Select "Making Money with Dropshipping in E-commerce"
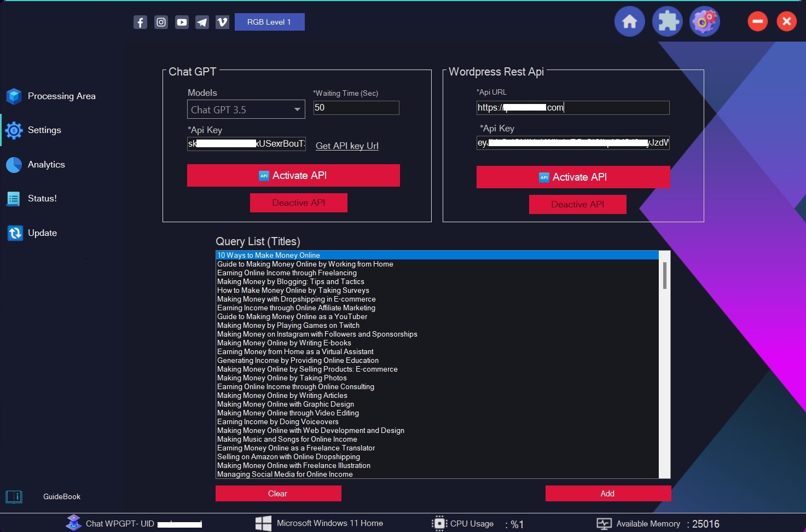806x532 pixels. tap(437, 299)
